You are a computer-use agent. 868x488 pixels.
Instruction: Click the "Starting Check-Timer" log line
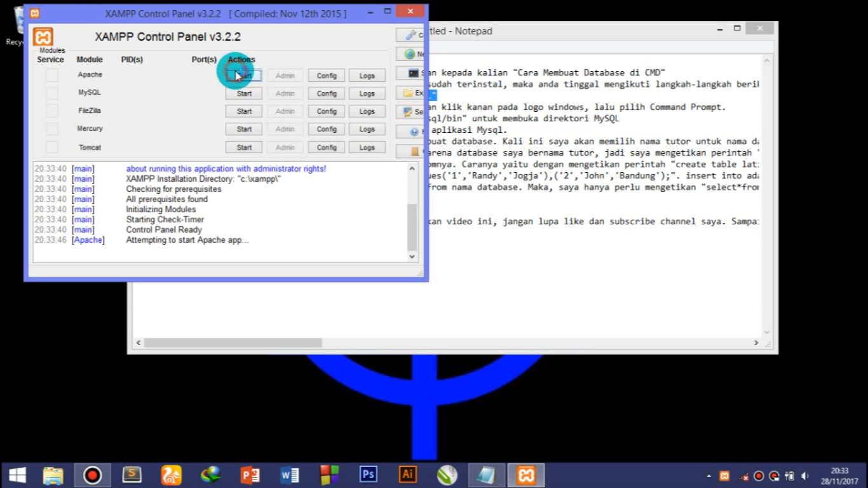pyautogui.click(x=165, y=219)
